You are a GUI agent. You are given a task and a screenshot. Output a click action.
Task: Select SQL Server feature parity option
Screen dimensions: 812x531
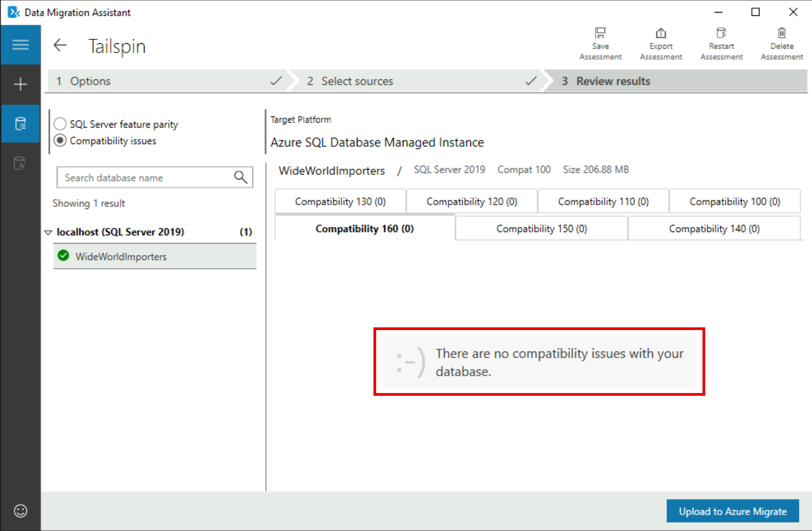tap(60, 124)
